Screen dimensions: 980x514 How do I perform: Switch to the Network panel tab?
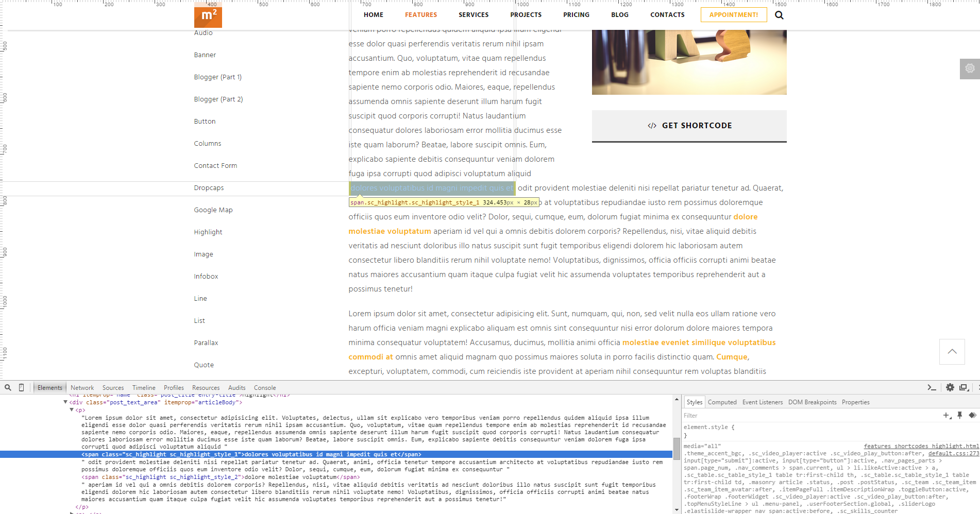pyautogui.click(x=82, y=388)
